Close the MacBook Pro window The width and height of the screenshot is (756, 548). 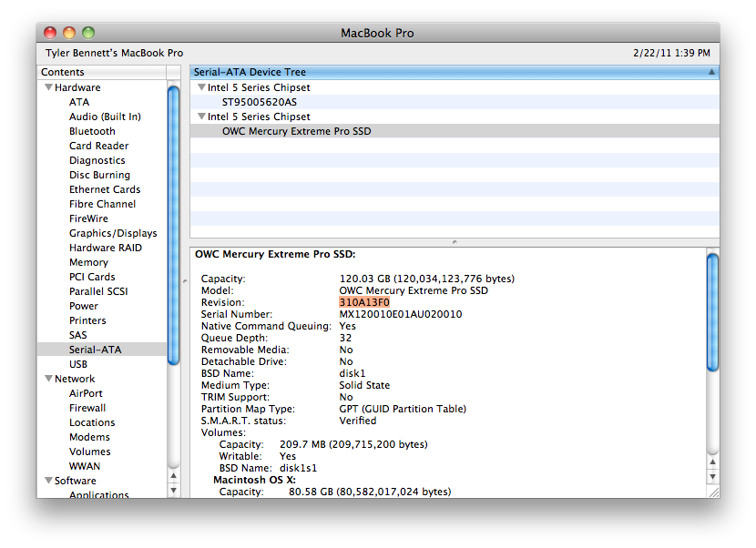50,33
